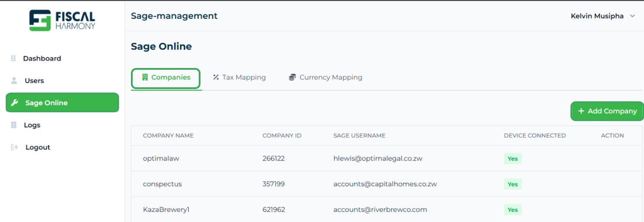The height and width of the screenshot is (222, 644).
Task: Click the Sage-management header title
Action: coord(174,16)
